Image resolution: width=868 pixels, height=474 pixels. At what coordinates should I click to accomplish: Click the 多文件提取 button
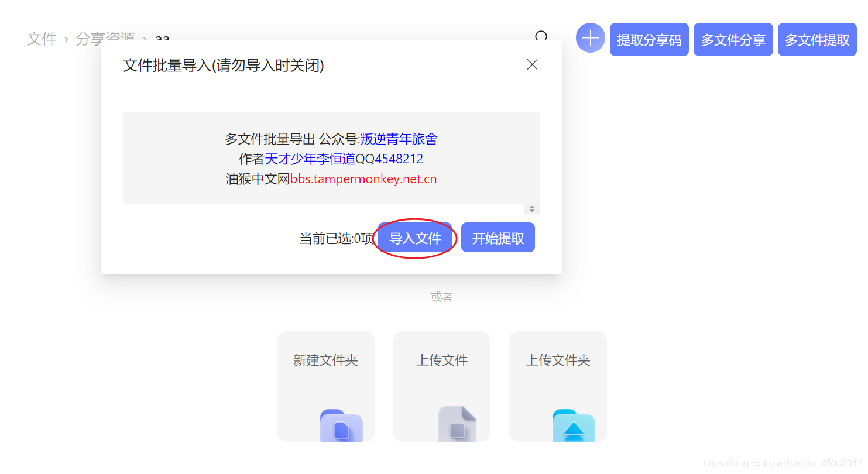pos(817,40)
